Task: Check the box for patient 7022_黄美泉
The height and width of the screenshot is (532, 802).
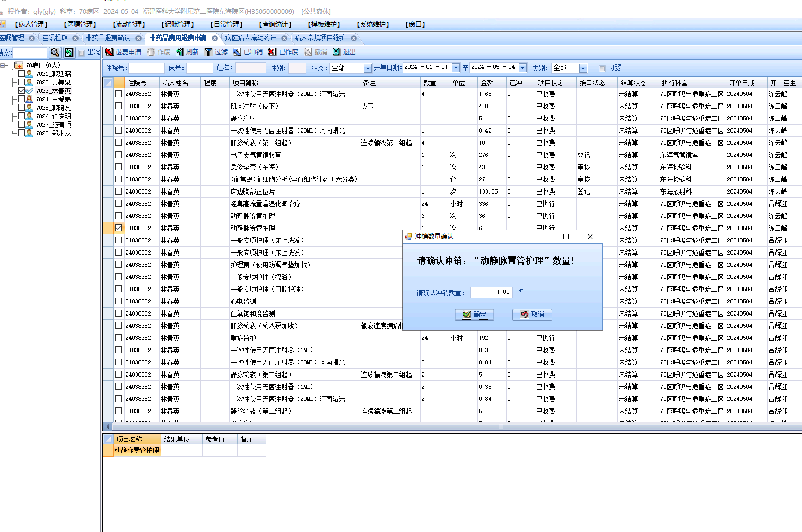Action: tap(22, 82)
